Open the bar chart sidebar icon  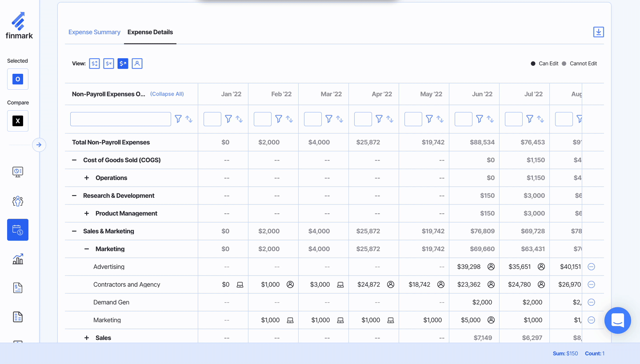click(x=18, y=259)
